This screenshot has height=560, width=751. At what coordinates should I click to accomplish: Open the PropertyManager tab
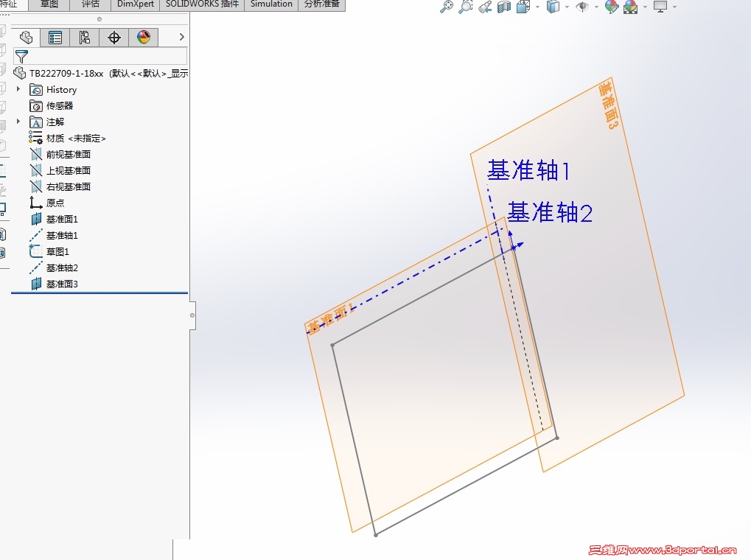pyautogui.click(x=55, y=38)
